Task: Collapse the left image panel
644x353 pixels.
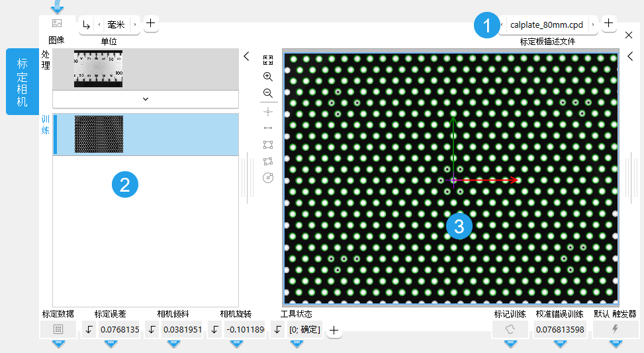Action: [246, 57]
